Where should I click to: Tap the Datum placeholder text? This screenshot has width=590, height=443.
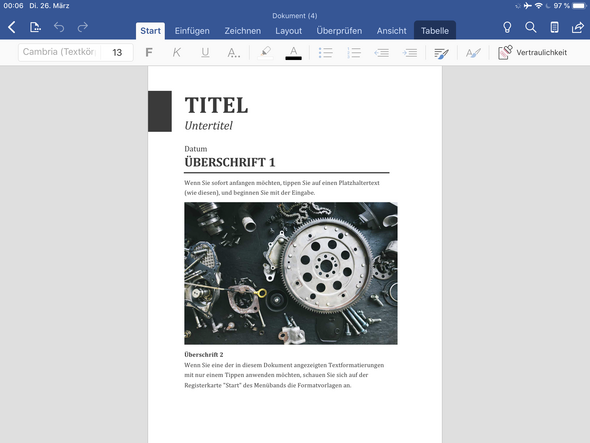196,149
